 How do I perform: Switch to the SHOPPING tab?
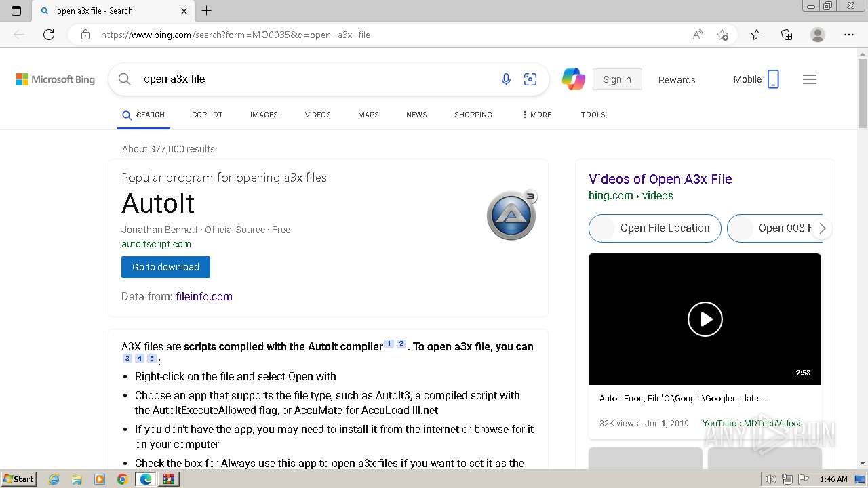coord(473,115)
